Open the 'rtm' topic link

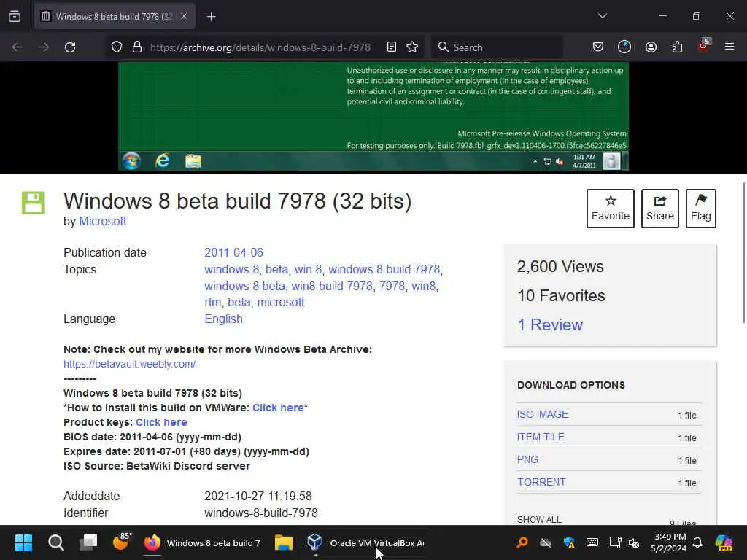(212, 303)
